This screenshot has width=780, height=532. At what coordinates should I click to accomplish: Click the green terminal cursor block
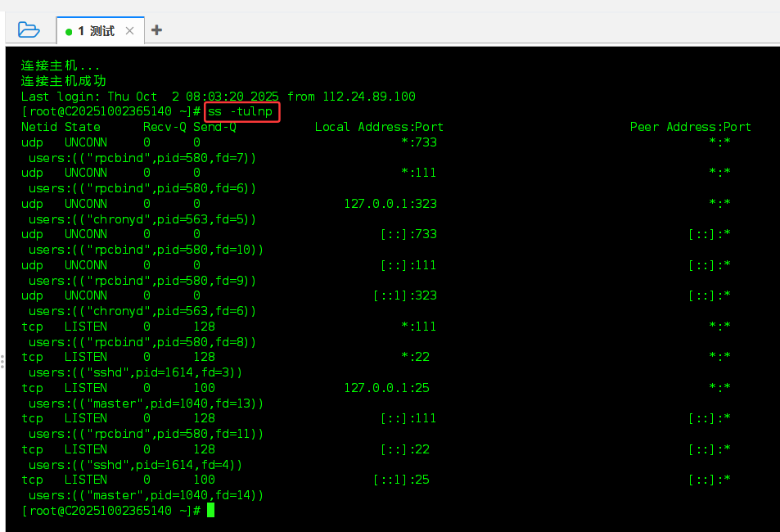pos(210,511)
